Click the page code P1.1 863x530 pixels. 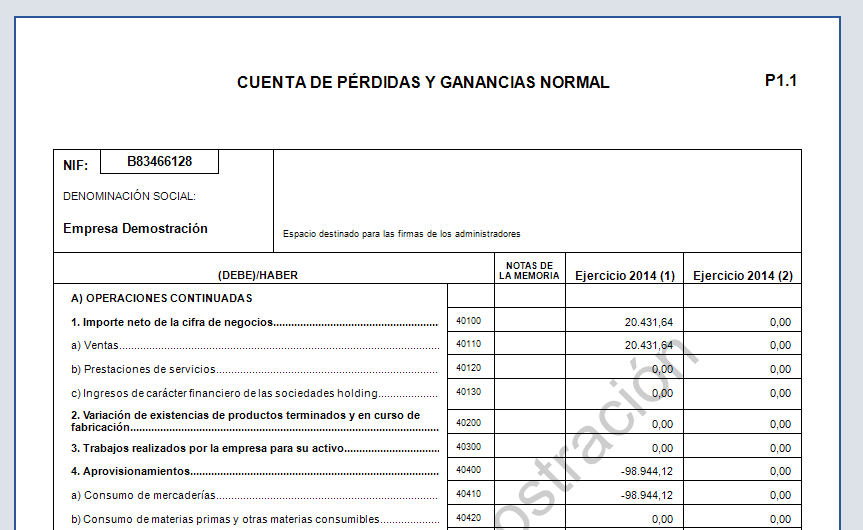pos(780,80)
